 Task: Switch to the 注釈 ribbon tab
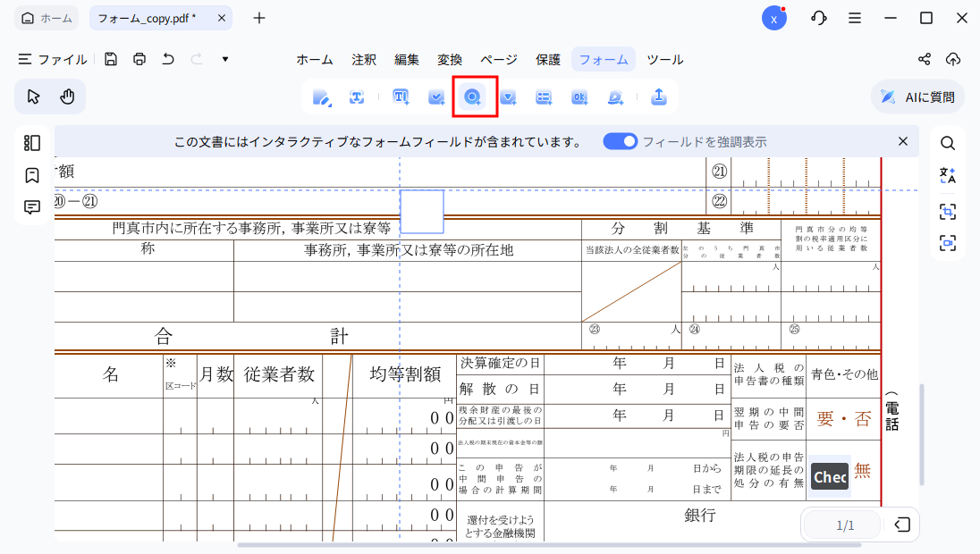pos(363,60)
